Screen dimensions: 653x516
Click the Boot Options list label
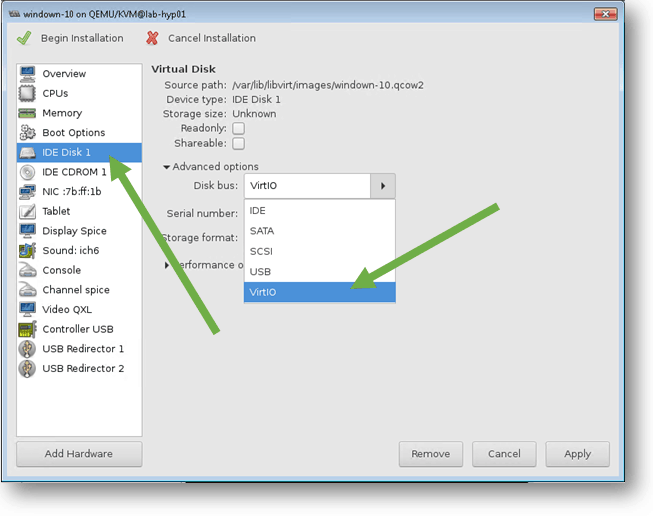click(74, 133)
